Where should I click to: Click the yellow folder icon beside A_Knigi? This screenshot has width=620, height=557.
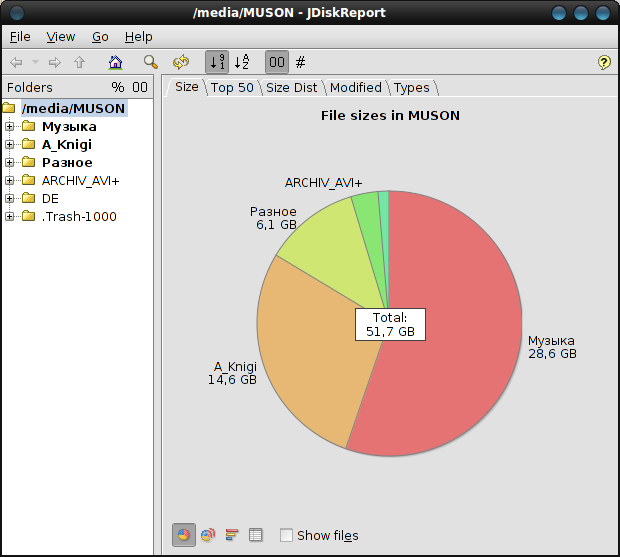point(28,144)
